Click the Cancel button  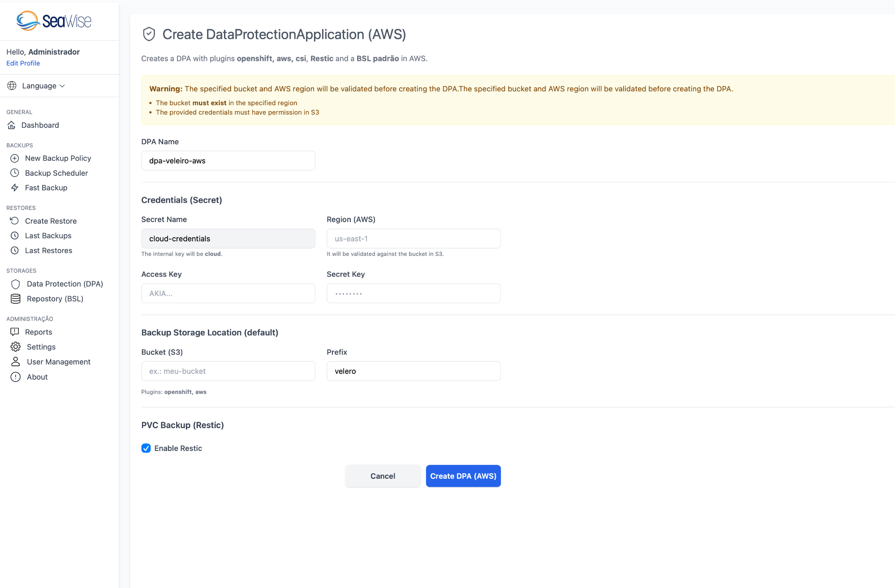pos(382,476)
